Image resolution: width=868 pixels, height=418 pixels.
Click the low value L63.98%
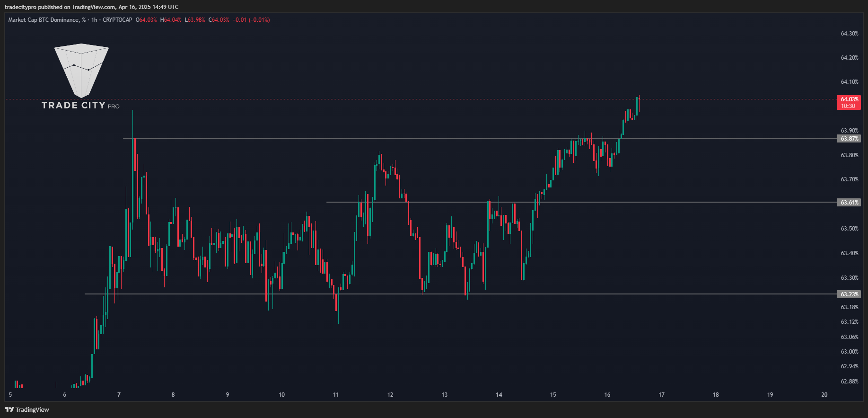point(195,20)
